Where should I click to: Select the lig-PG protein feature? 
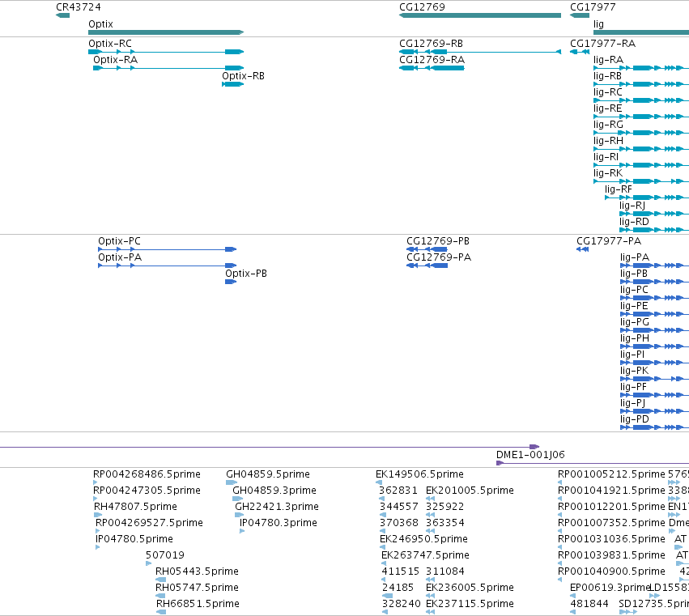pos(654,330)
